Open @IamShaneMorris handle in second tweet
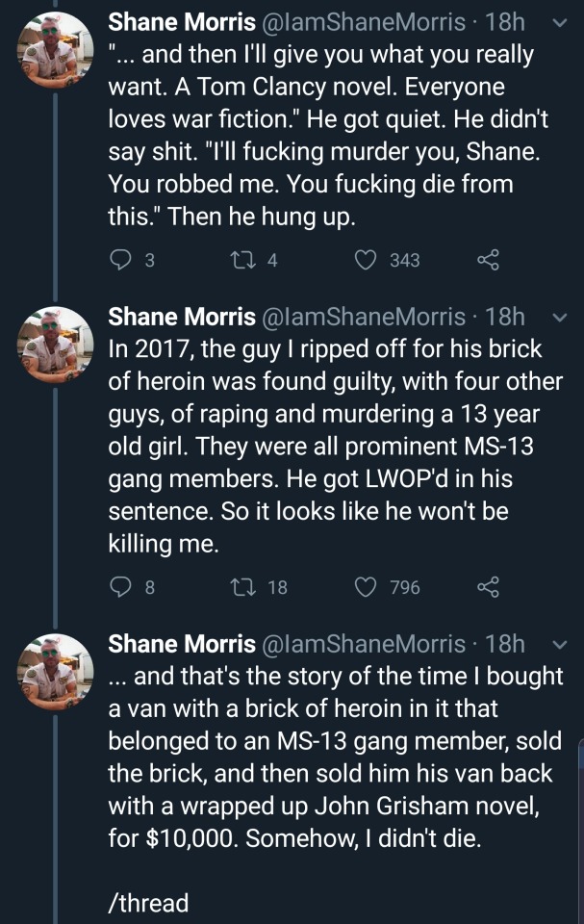584x924 pixels. pos(370,318)
